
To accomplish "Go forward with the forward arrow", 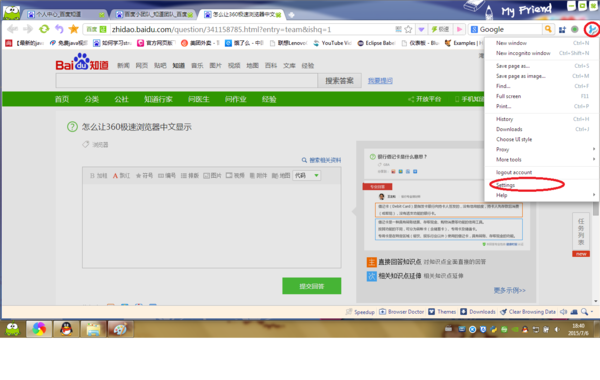I will pyautogui.click(x=28, y=29).
